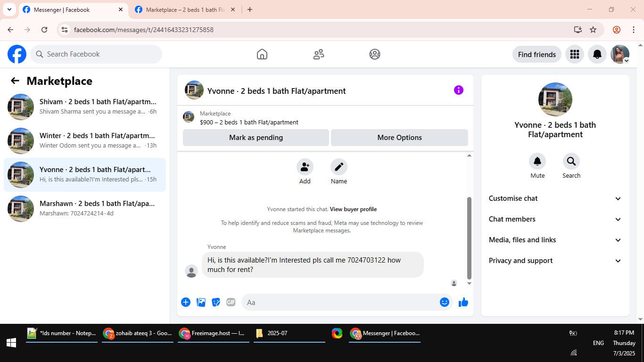Select the Messenger | Facebook browser tab
Screen dimensions: 644x362
pyautogui.click(x=73, y=9)
